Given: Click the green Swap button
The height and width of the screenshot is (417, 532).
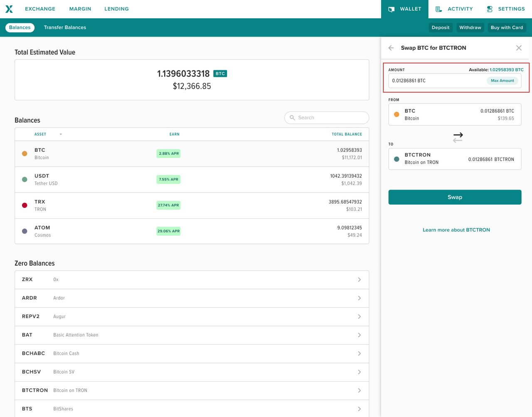Looking at the screenshot, I should (x=455, y=197).
